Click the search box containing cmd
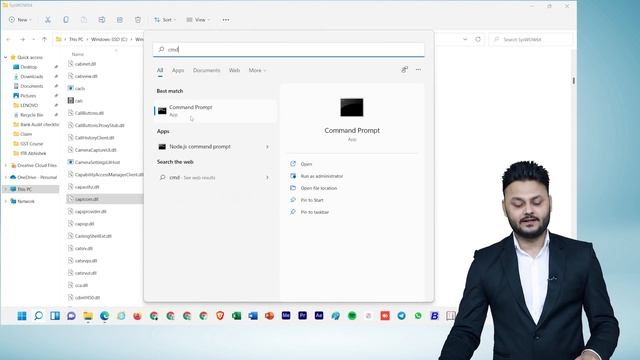The height and width of the screenshot is (360, 640). tap(289, 49)
